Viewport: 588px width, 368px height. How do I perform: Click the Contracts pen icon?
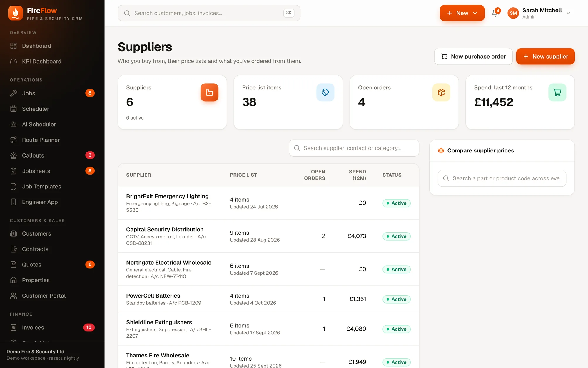(x=14, y=249)
